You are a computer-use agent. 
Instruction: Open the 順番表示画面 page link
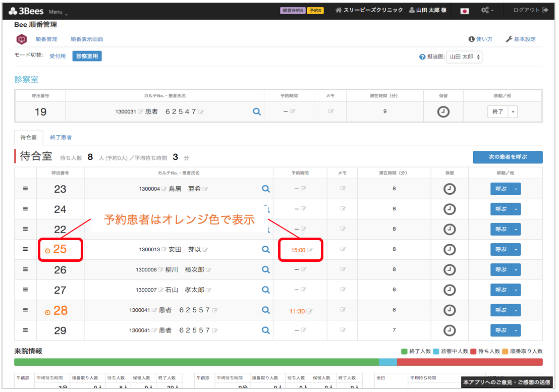click(87, 39)
